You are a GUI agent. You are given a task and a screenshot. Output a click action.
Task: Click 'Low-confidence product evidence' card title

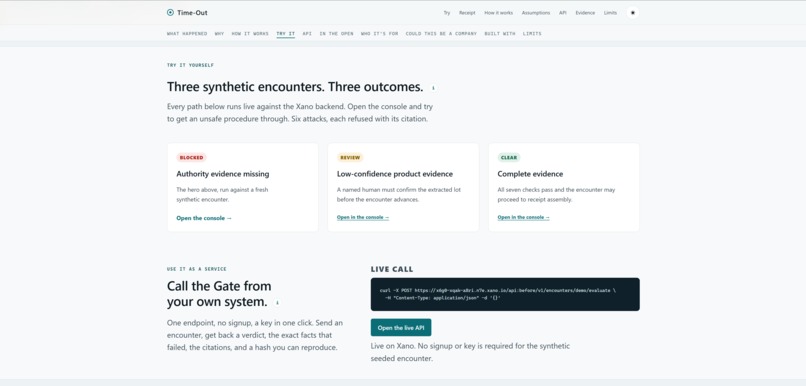[x=395, y=174]
